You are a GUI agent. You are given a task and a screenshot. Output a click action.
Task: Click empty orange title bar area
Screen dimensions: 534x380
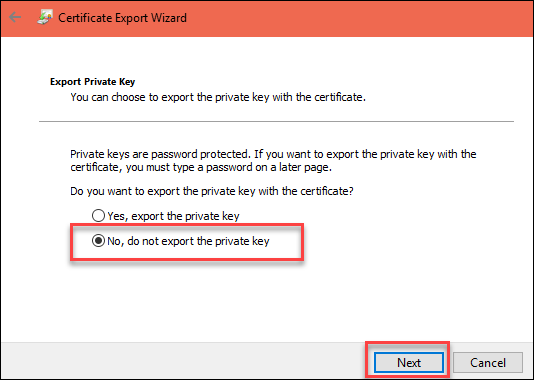(358, 18)
